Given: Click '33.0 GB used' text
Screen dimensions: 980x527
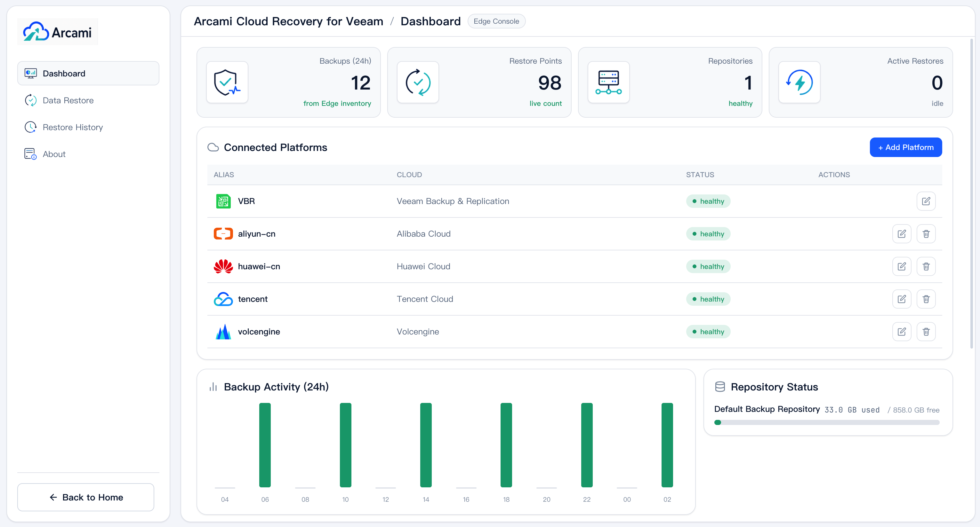Looking at the screenshot, I should [852, 410].
